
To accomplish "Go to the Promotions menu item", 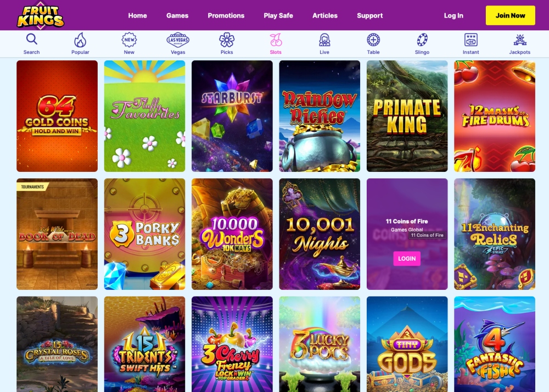I will [x=226, y=15].
